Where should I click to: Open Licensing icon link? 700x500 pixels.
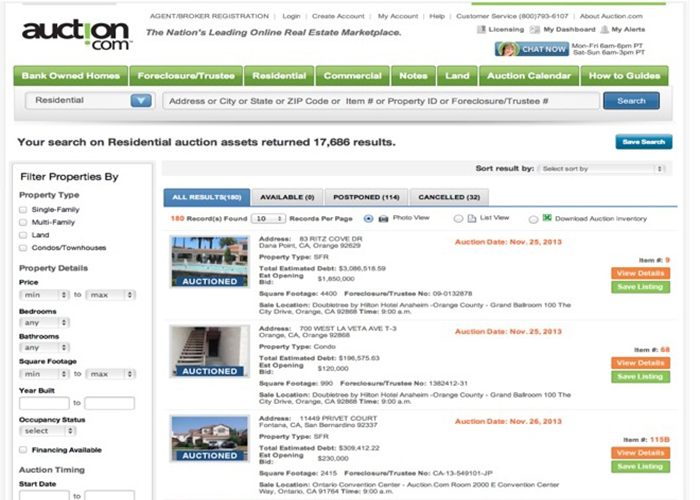tap(481, 29)
